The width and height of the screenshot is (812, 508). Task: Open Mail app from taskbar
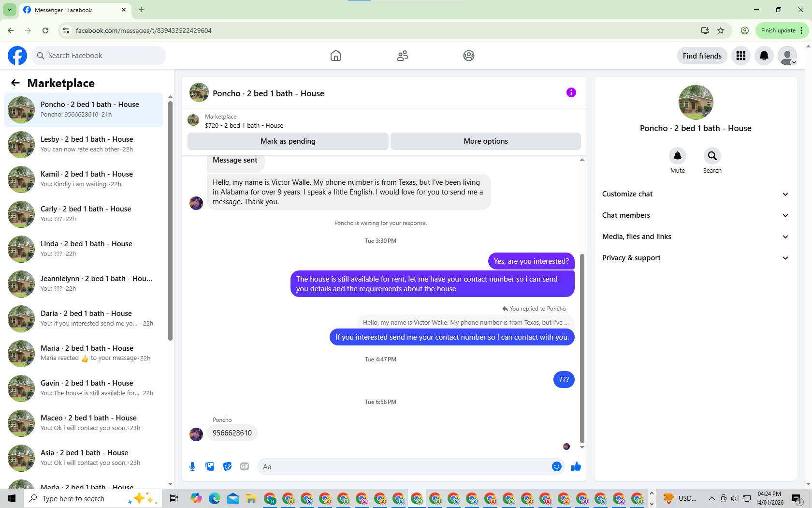(233, 498)
